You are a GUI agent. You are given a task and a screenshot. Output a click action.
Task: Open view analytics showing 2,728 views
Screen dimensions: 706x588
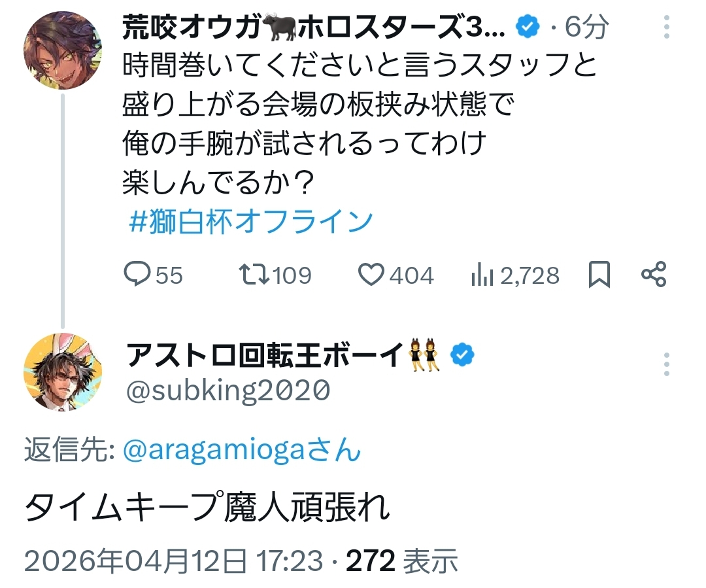point(482,276)
